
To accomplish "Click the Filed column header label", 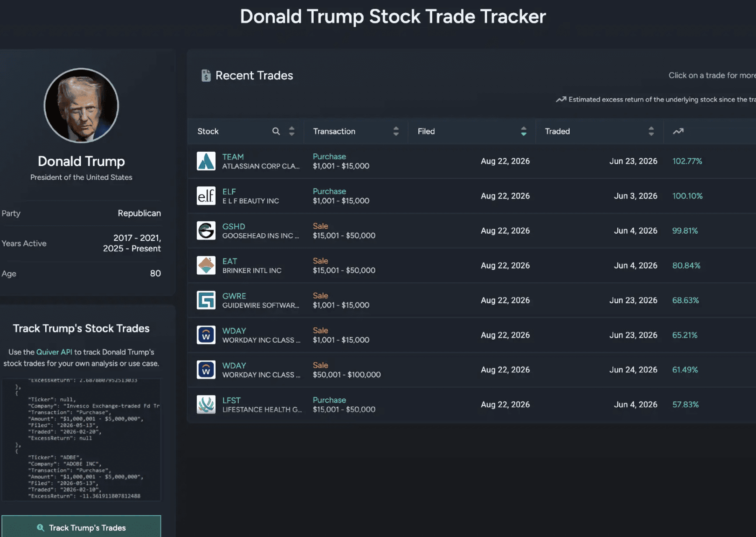I will [x=426, y=131].
